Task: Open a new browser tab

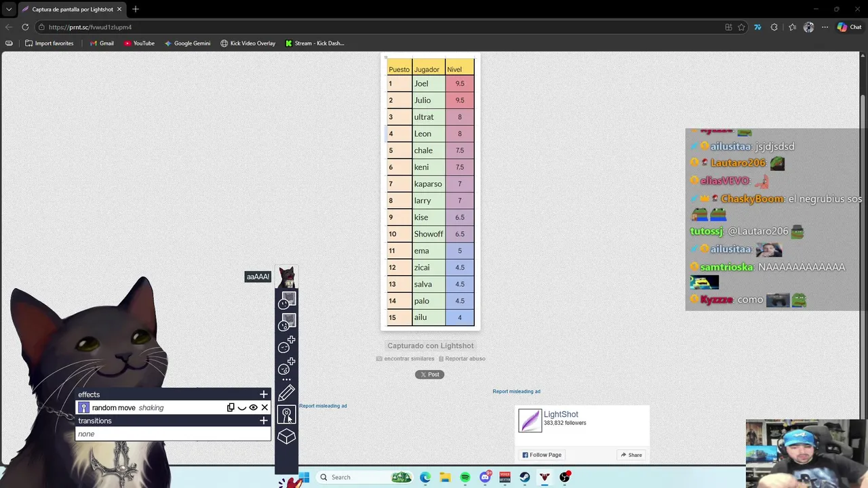Action: [x=136, y=9]
